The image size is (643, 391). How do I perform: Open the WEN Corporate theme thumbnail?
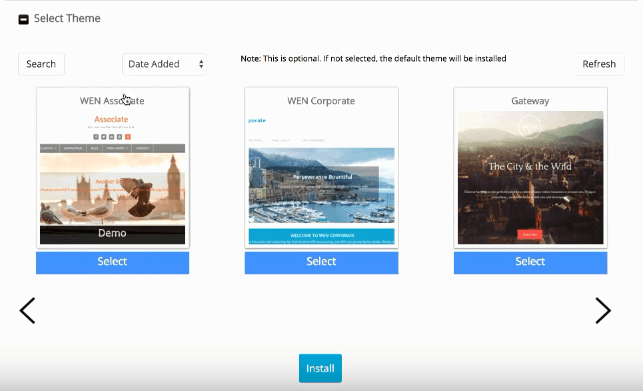pyautogui.click(x=322, y=178)
